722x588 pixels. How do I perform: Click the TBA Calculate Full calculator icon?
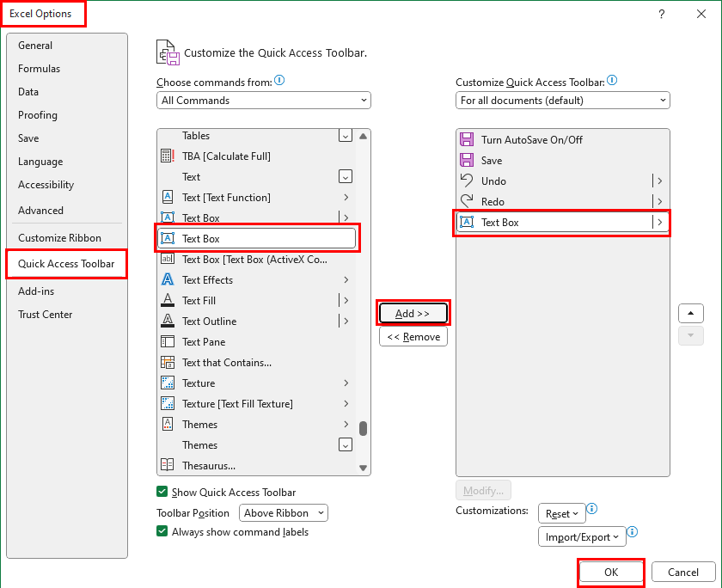[x=167, y=156]
